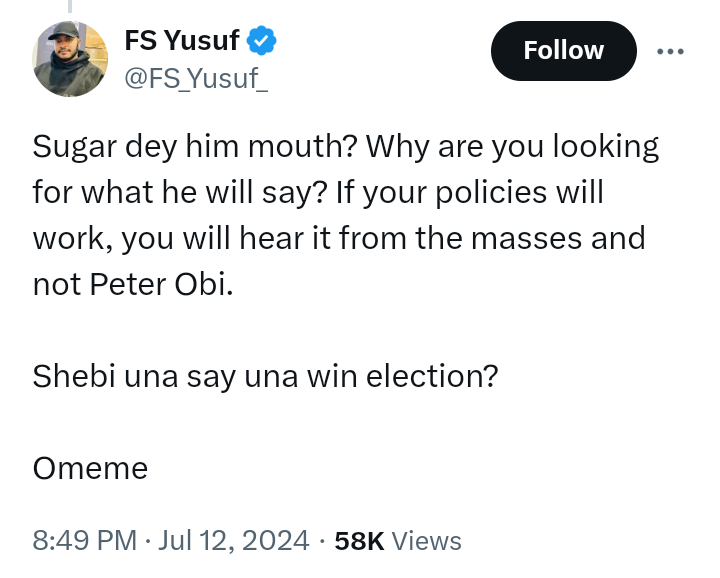Click the 58K view count number
This screenshot has height=578, width=720.
pos(359,541)
